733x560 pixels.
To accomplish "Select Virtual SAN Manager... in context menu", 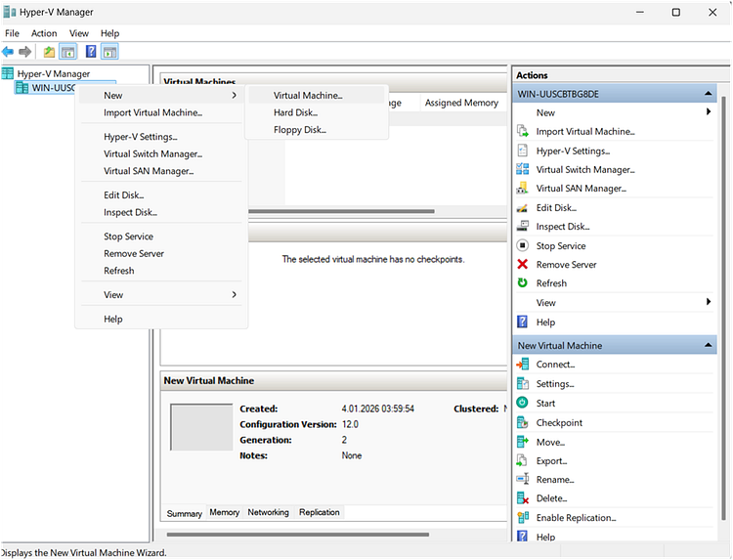I will 161,171.
